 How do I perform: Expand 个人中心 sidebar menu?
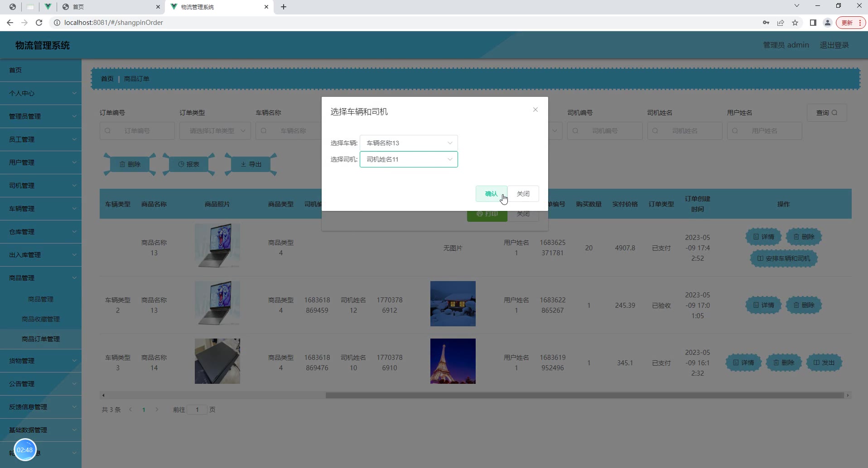41,93
